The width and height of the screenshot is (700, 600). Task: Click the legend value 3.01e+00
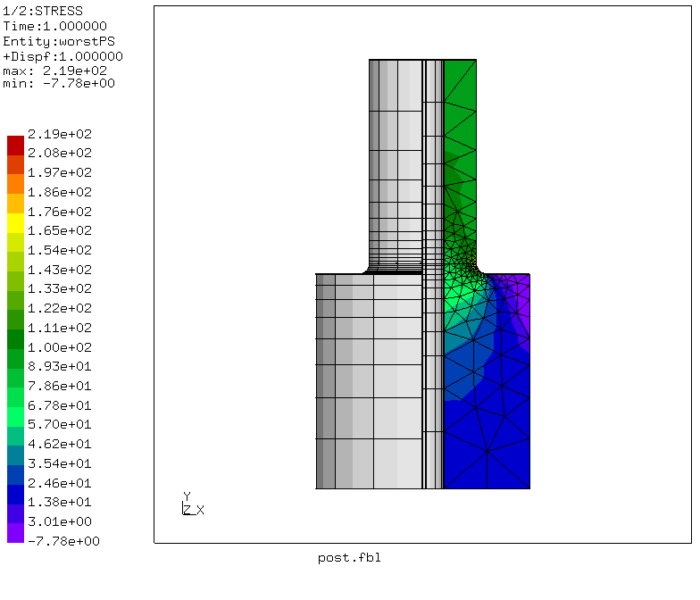60,521
